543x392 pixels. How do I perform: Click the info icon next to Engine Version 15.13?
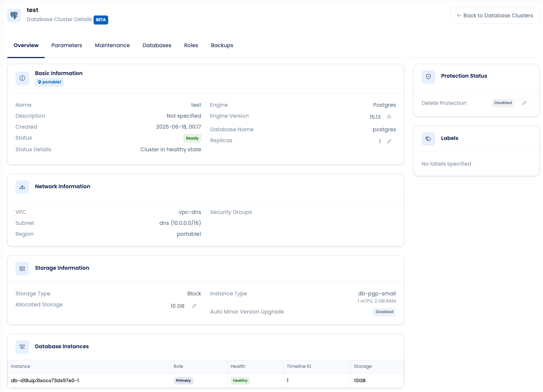pyautogui.click(x=389, y=117)
